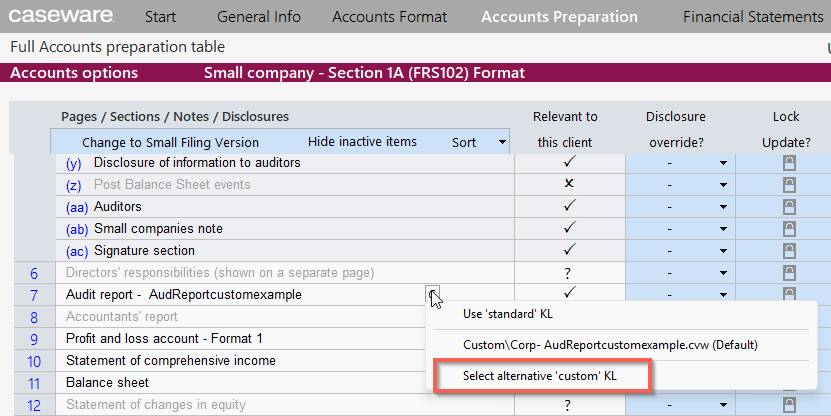The width and height of the screenshot is (831, 416).
Task: Toggle lock icon for Statement of changes in equity
Action: [x=789, y=405]
